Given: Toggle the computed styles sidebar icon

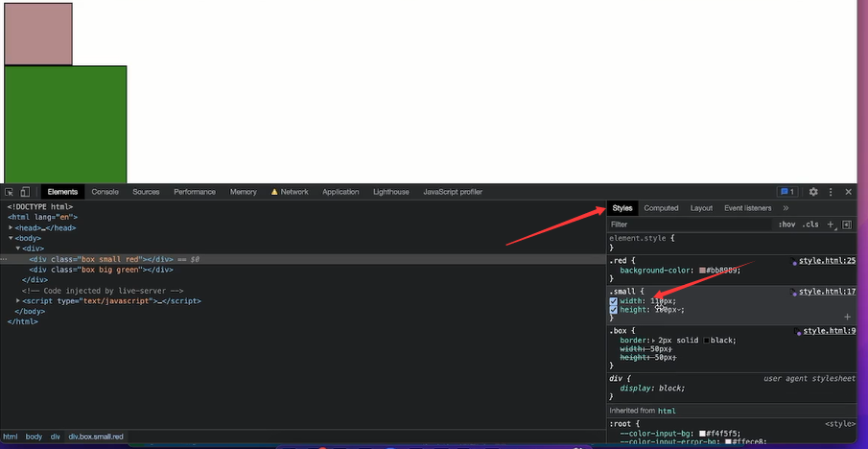Looking at the screenshot, I should coord(846,224).
